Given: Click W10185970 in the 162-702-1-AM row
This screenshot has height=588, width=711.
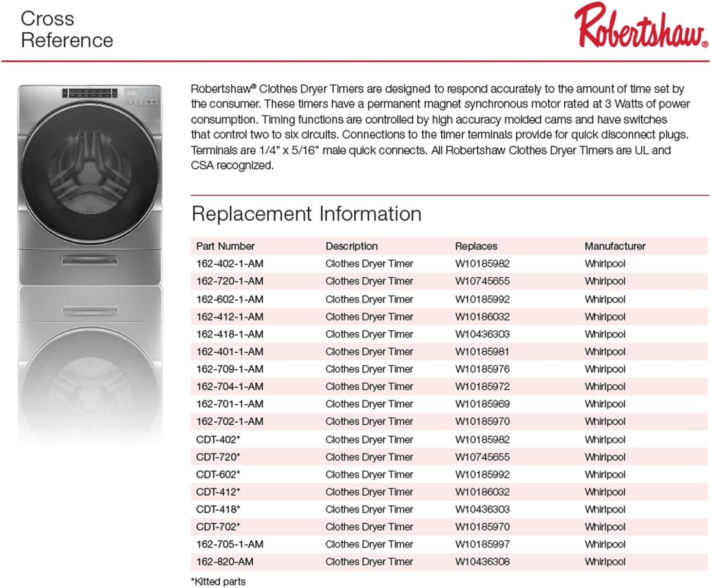Looking at the screenshot, I should [x=483, y=421].
